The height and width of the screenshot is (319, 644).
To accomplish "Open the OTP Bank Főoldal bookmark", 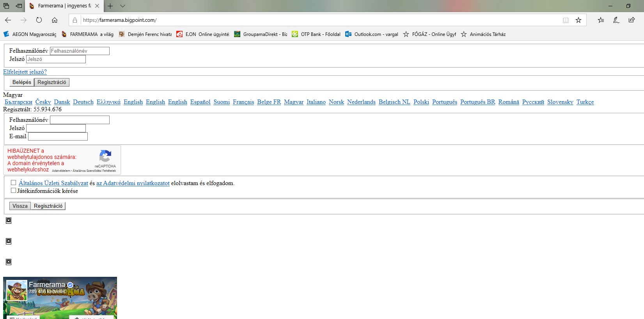I will [316, 34].
